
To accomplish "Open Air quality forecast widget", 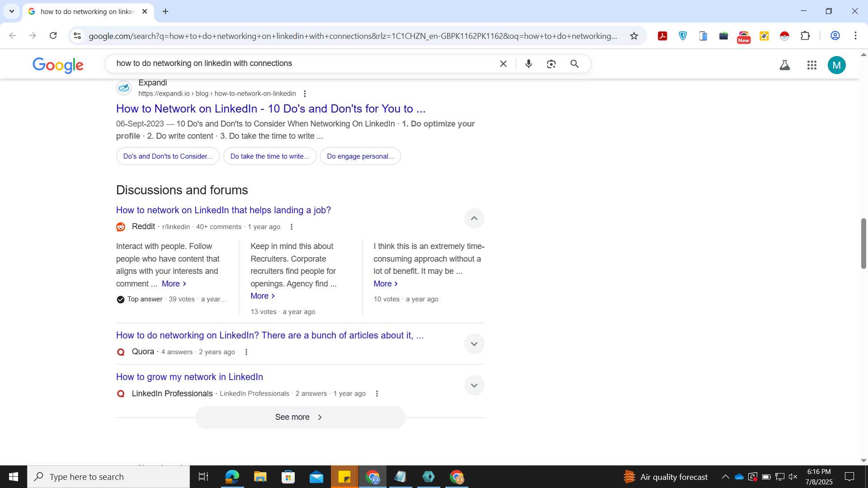I will pyautogui.click(x=665, y=477).
